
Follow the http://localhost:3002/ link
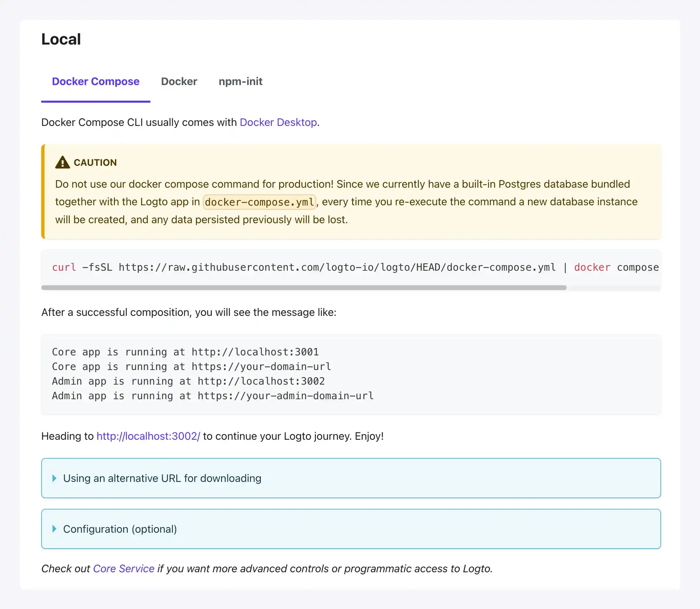coord(148,437)
